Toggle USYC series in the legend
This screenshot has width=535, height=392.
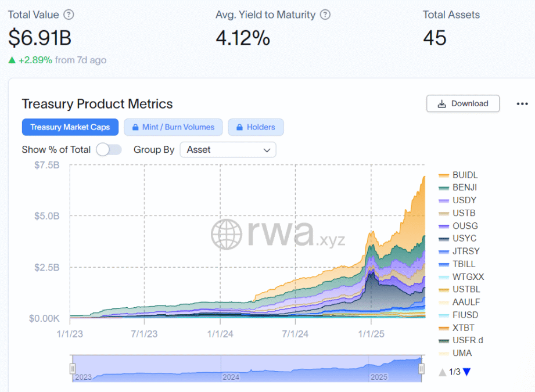pyautogui.click(x=458, y=238)
